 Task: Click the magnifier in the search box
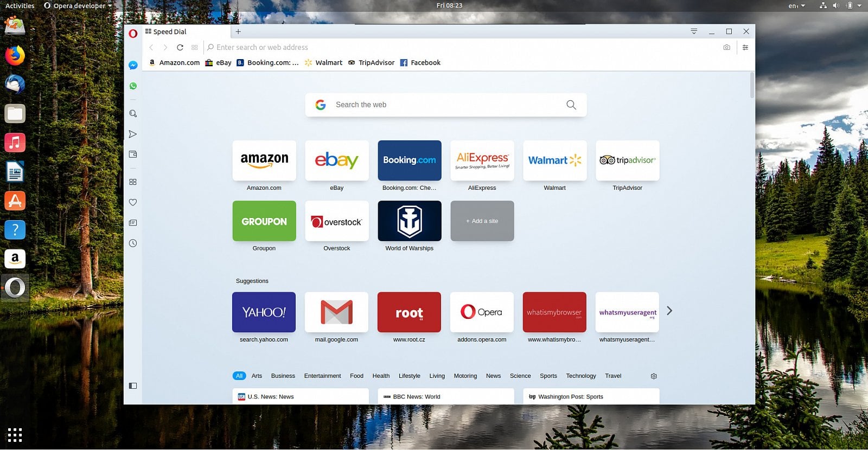tap(571, 105)
